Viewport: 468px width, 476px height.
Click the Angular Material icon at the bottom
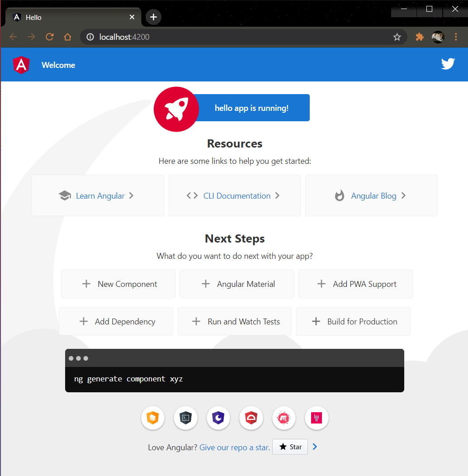[153, 418]
